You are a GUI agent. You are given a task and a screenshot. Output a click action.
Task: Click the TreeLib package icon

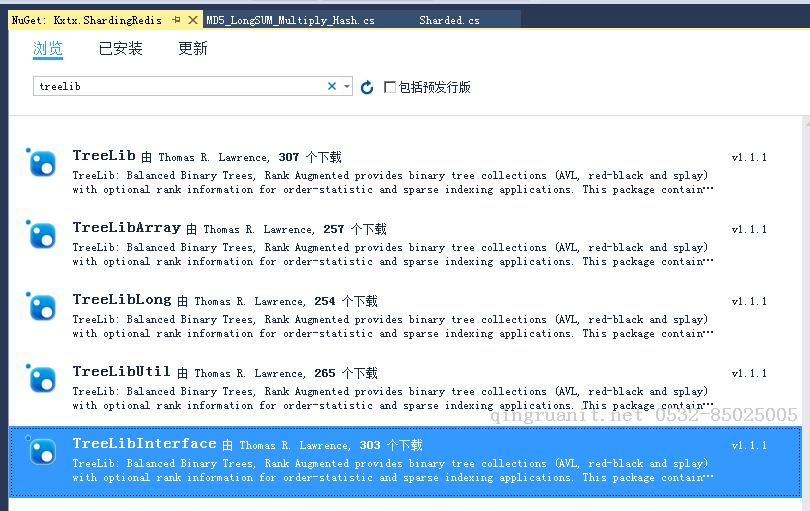pos(42,163)
